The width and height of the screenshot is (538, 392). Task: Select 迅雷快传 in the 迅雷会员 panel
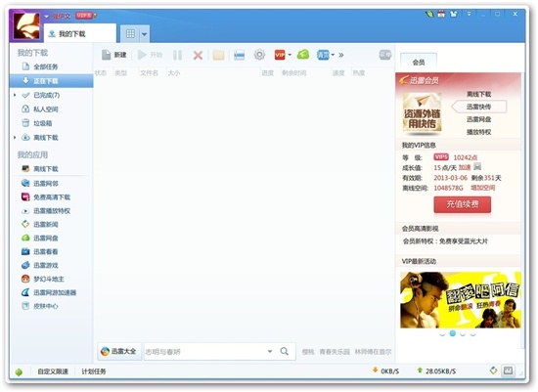click(x=478, y=107)
